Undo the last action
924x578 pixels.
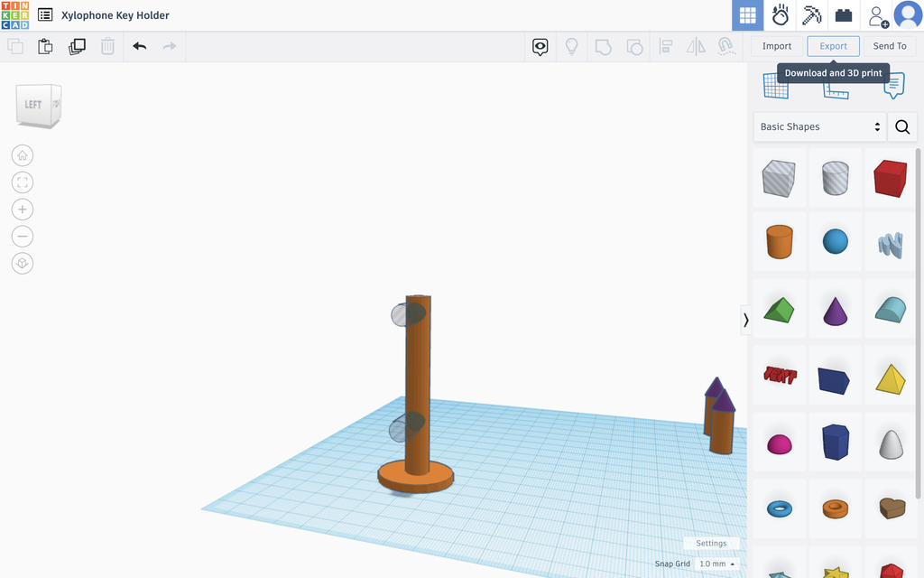click(x=140, y=46)
